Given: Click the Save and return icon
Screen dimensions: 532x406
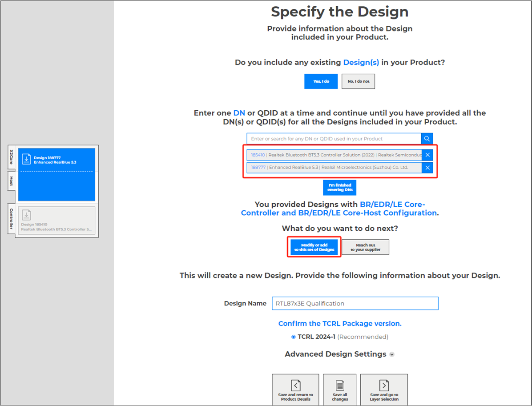Looking at the screenshot, I should (295, 385).
